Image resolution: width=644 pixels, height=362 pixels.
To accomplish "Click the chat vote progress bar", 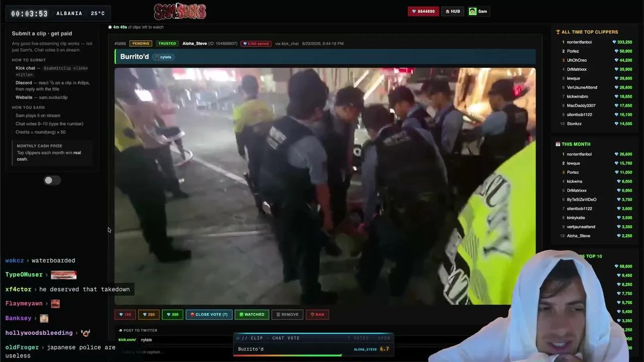I will (313, 355).
